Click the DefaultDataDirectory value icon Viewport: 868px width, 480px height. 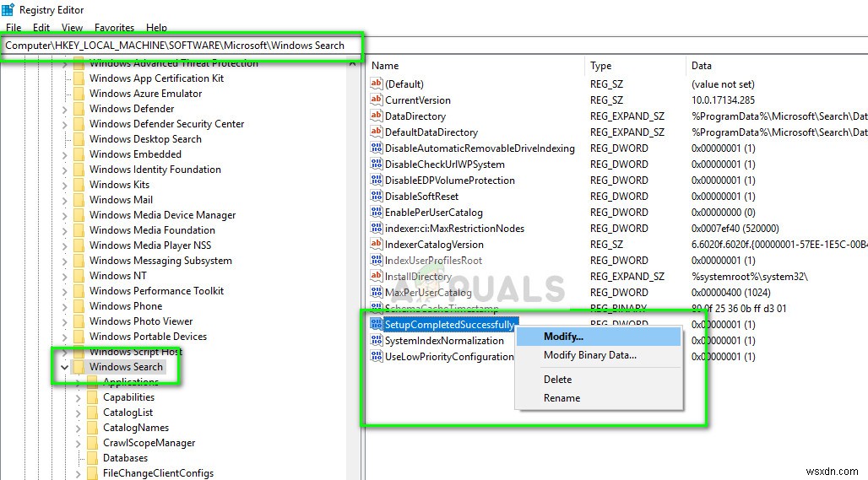click(x=377, y=132)
